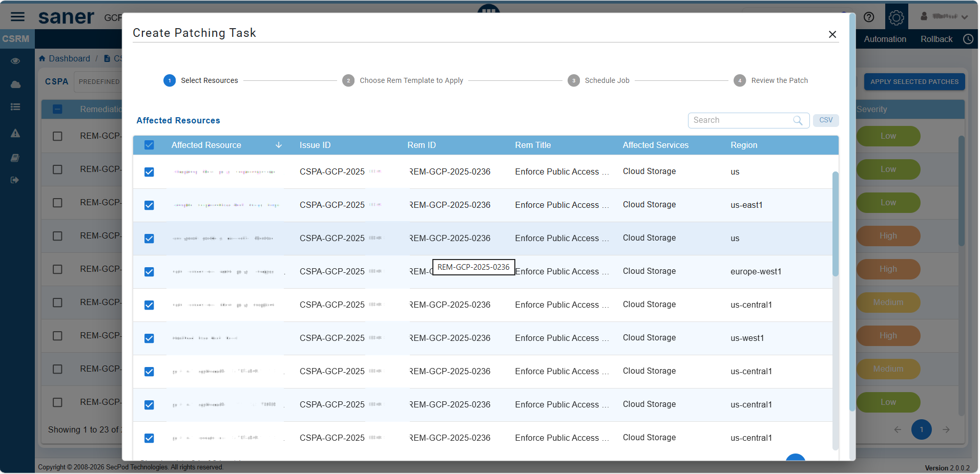Export affected resources as CSV
This screenshot has height=474, width=980.
tap(825, 120)
